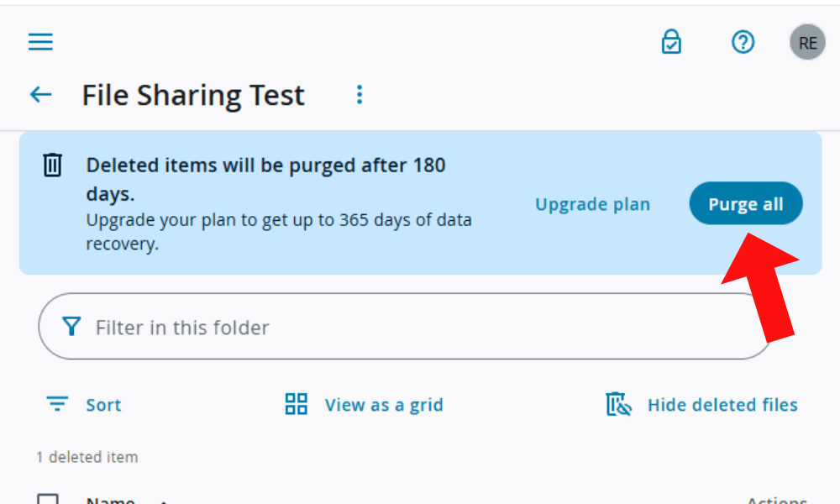Click the security lock checkmark icon
Screen dimensions: 840x504
pyautogui.click(x=671, y=42)
